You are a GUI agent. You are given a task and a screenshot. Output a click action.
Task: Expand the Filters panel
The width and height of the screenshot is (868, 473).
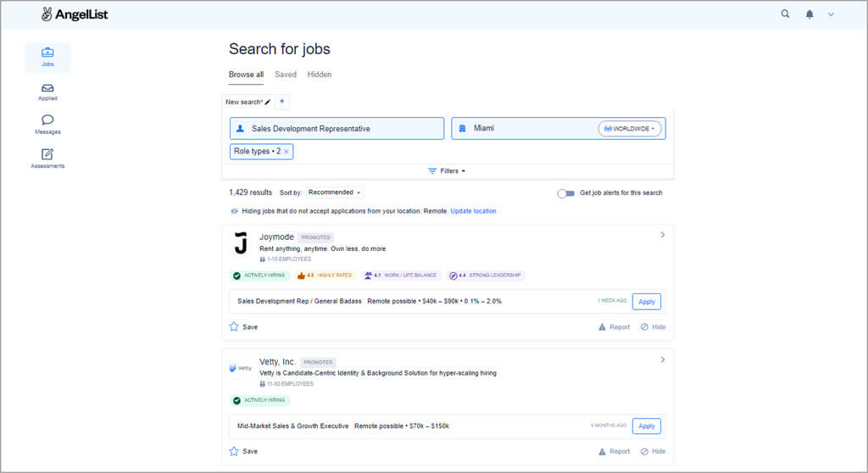pos(448,171)
